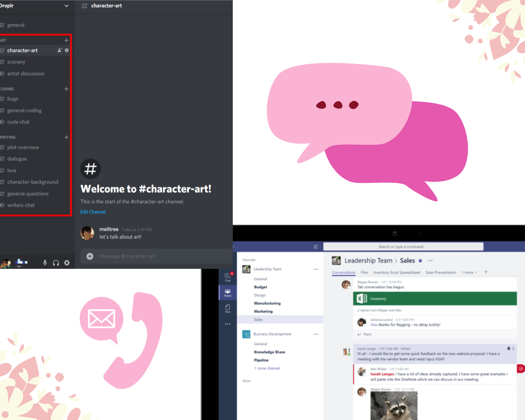Image resolution: width=525 pixels, height=420 pixels.
Task: Click the Edit Channel link
Action: tap(93, 212)
